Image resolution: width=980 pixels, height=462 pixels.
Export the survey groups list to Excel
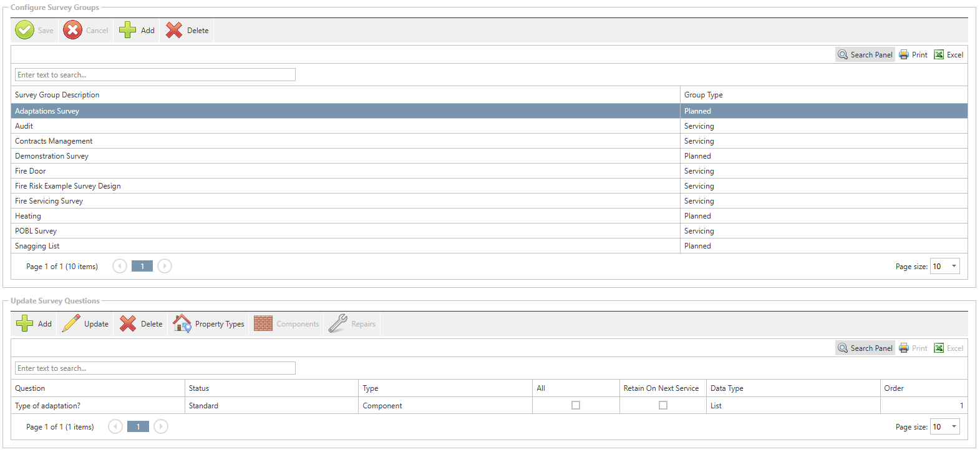click(x=948, y=55)
